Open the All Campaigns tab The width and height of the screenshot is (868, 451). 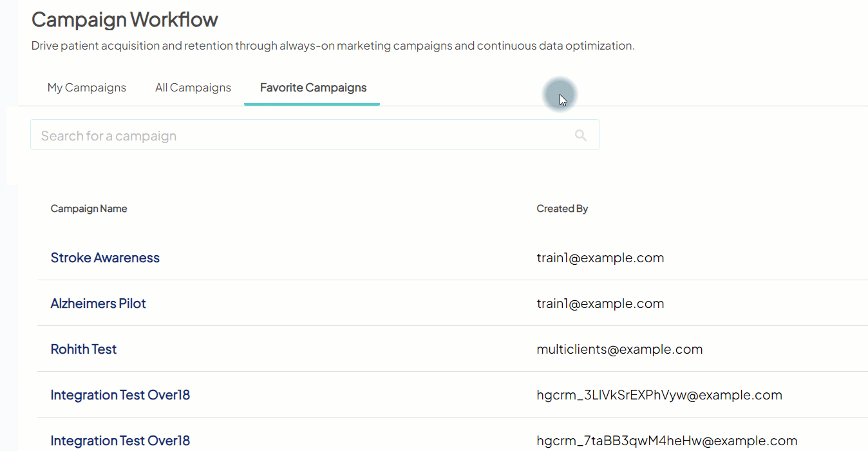click(x=193, y=88)
